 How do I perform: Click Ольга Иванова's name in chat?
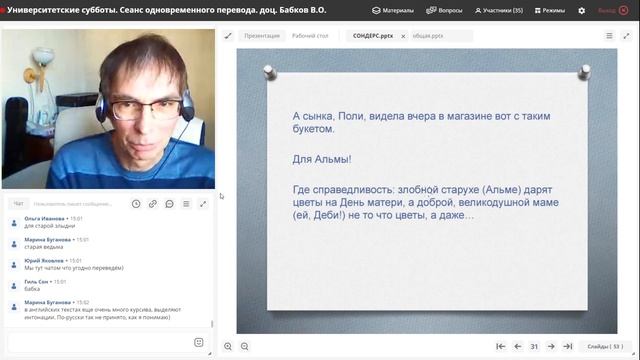click(x=44, y=219)
